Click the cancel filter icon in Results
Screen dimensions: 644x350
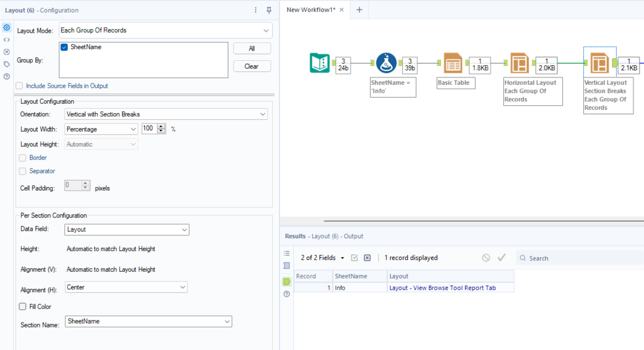pyautogui.click(x=486, y=258)
